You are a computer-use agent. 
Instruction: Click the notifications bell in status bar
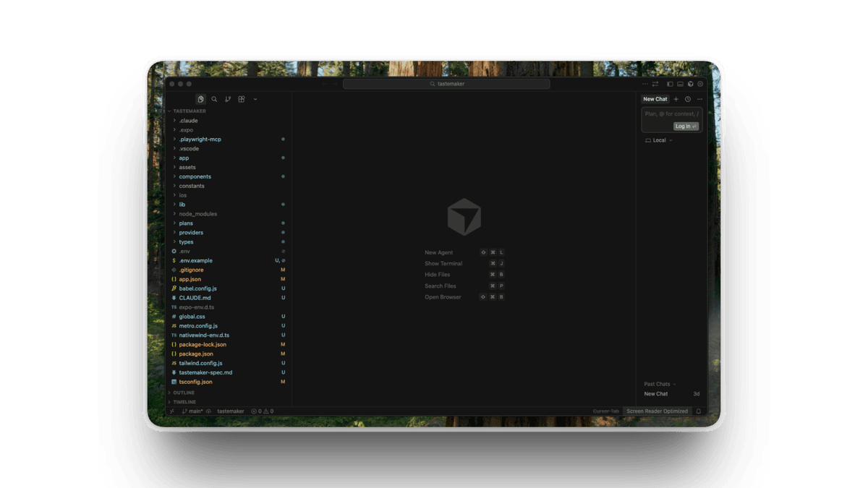coord(699,411)
